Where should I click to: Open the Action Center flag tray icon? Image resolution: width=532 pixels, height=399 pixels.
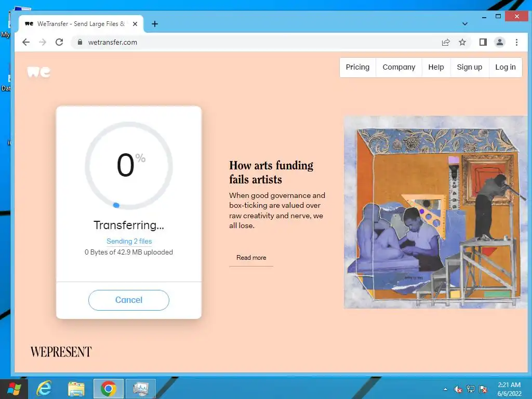(x=483, y=389)
